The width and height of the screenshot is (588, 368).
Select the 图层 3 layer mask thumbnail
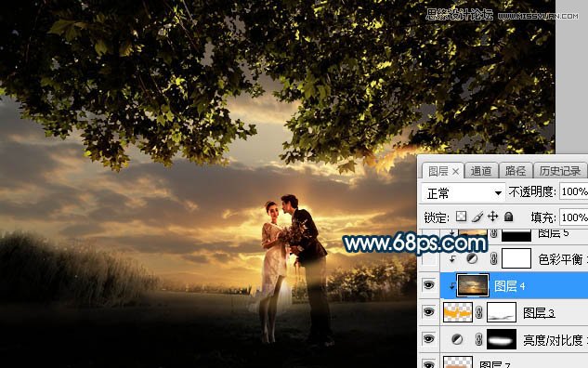coord(502,312)
